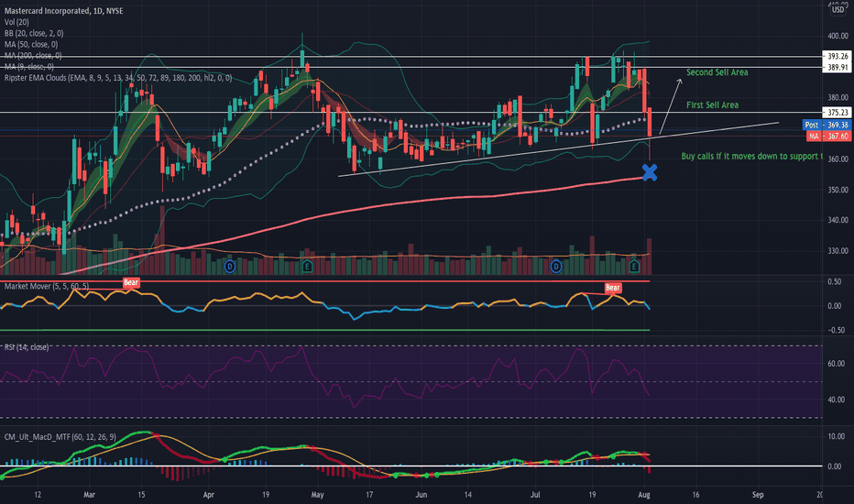Click the 10.00 value on the MACD scale

(x=837, y=436)
